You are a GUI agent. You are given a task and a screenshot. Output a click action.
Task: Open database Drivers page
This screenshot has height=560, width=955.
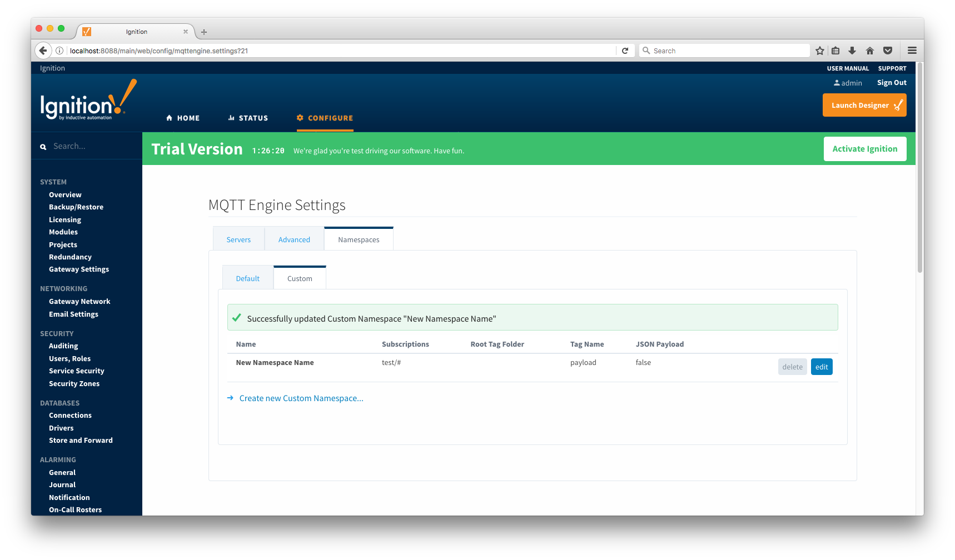61,428
